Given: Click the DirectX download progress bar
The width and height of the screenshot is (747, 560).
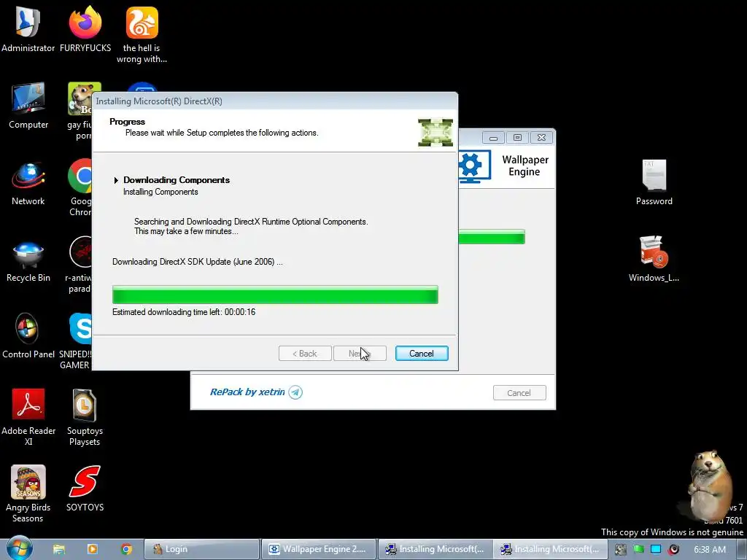Looking at the screenshot, I should (x=275, y=295).
